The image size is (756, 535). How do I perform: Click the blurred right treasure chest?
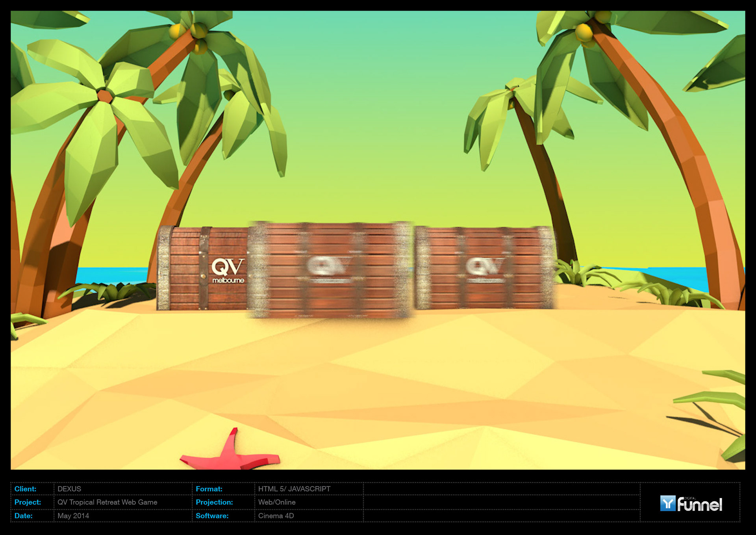[x=484, y=268]
